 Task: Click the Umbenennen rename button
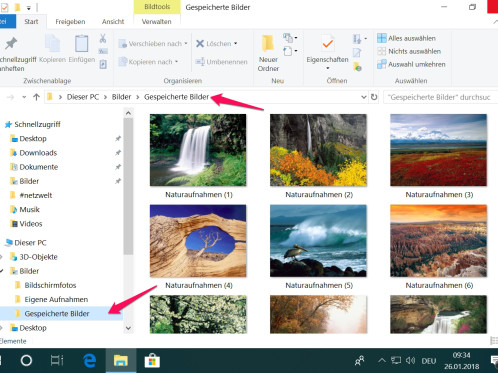pos(221,62)
